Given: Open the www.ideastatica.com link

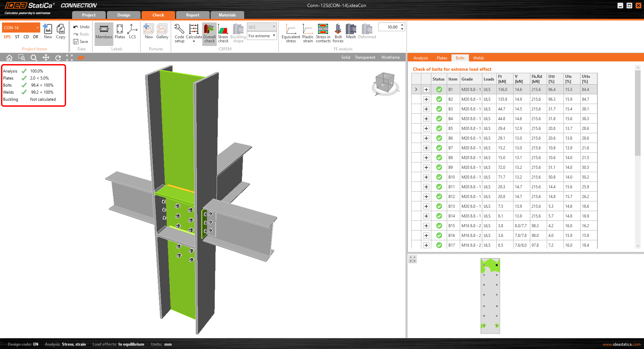Looking at the screenshot, I should [x=621, y=344].
